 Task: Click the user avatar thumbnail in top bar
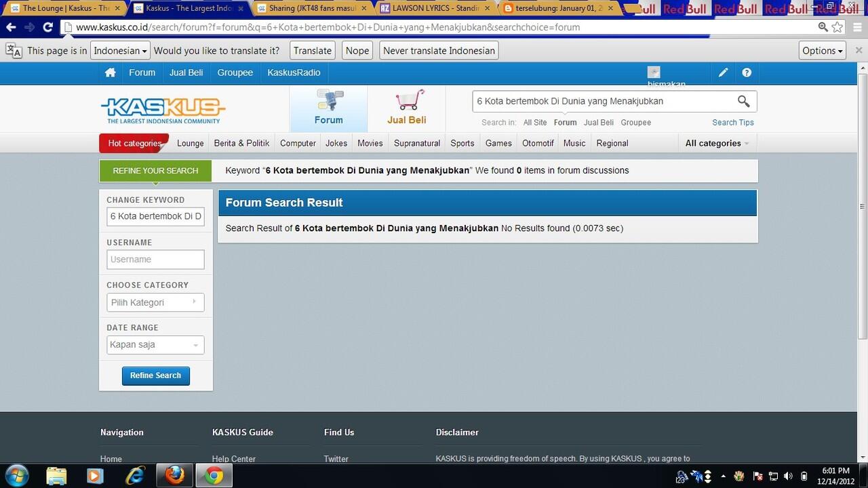[654, 72]
